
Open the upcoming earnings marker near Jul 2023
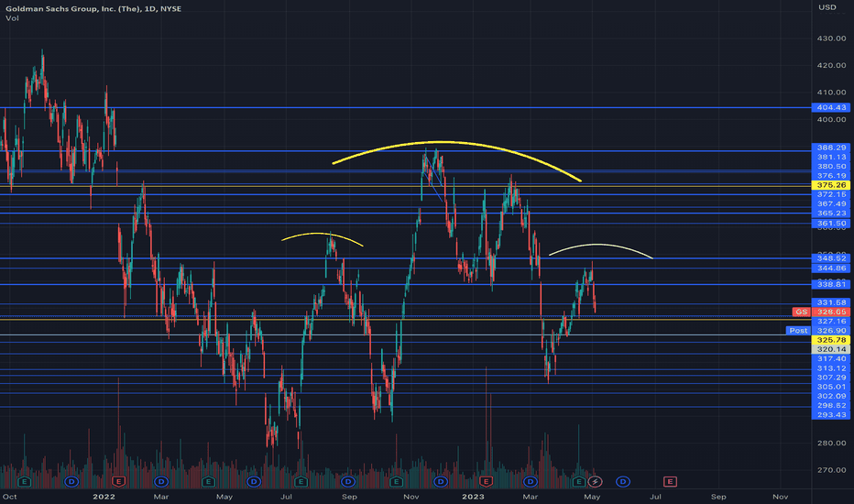[x=670, y=482]
